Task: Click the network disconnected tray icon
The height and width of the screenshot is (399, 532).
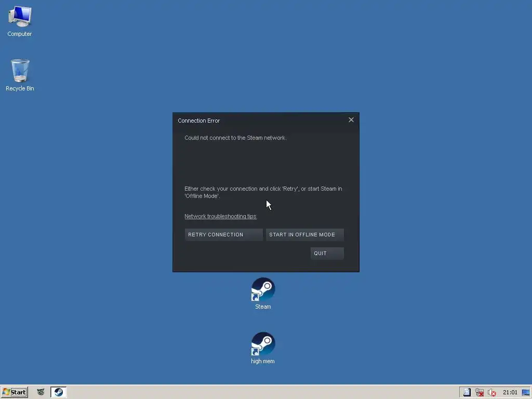Action: [x=480, y=393]
